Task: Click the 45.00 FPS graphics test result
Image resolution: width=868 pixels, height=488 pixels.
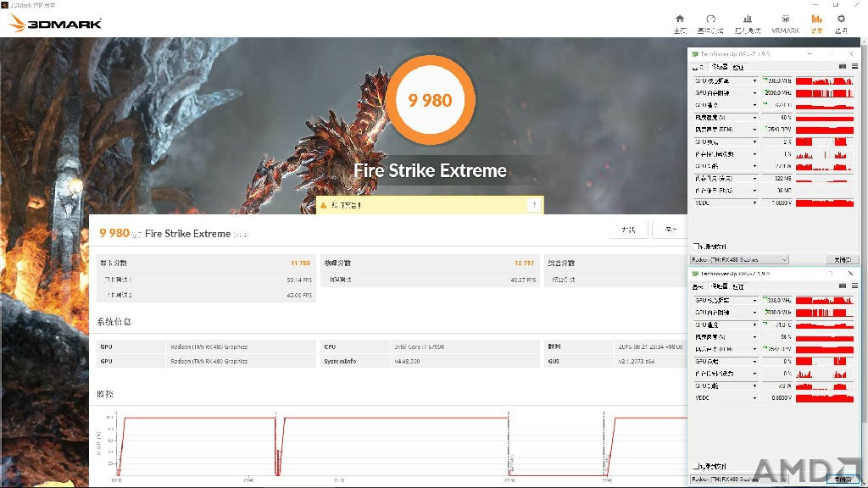Action: point(299,296)
